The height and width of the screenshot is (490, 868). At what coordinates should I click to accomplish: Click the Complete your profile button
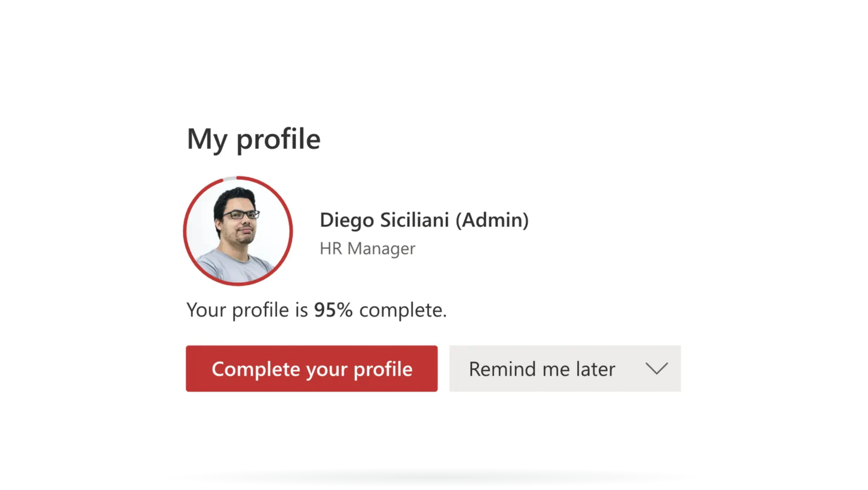click(x=311, y=368)
